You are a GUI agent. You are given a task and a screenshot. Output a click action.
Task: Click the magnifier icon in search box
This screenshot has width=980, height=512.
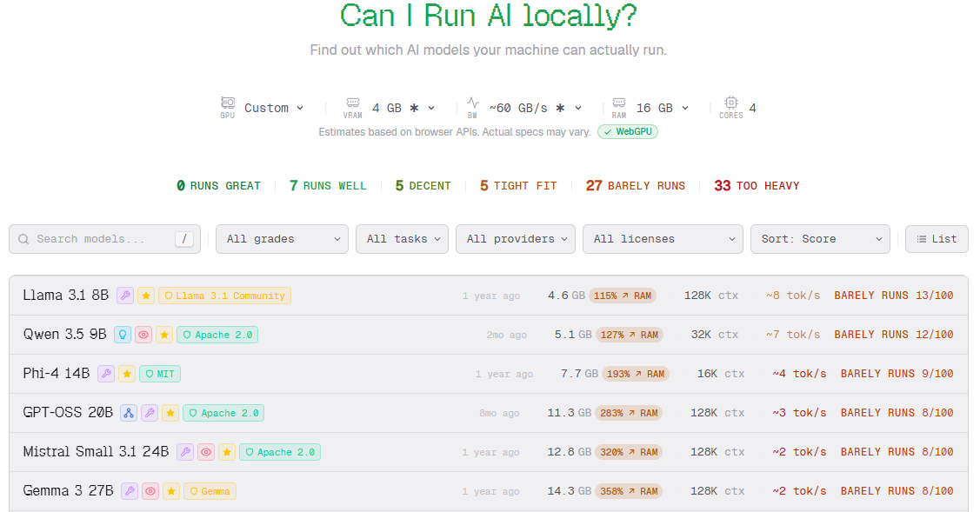pos(23,239)
